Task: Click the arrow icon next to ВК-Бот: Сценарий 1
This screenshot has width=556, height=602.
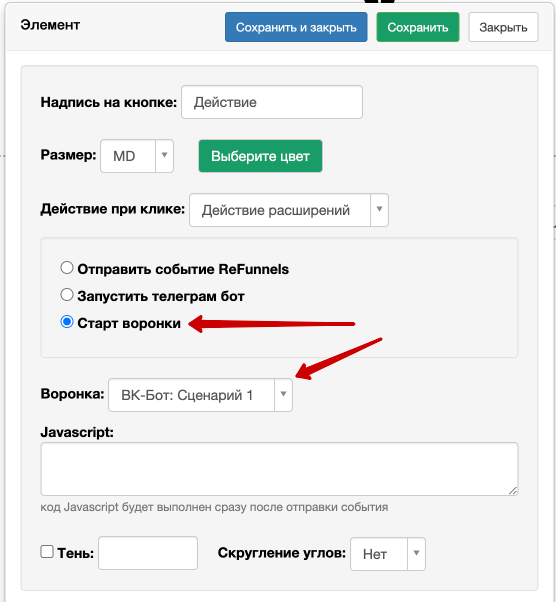Action: click(x=283, y=394)
